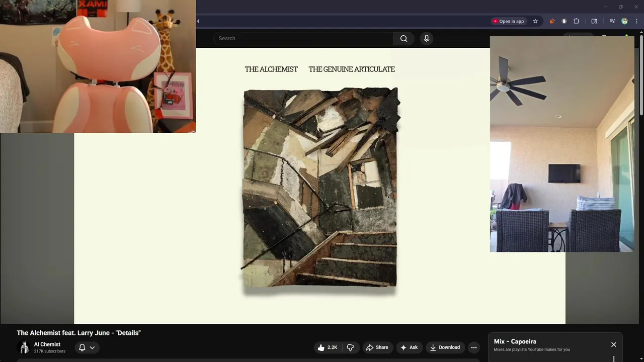Close the Mix - Capoeira playlist panel
The image size is (644, 362).
tap(614, 344)
